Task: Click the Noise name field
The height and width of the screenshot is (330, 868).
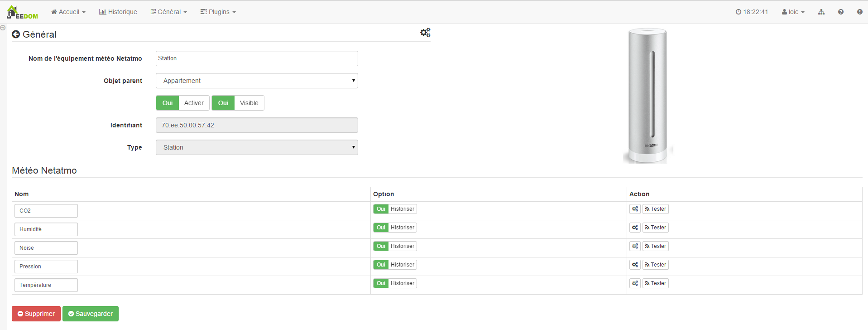Action: [46, 248]
